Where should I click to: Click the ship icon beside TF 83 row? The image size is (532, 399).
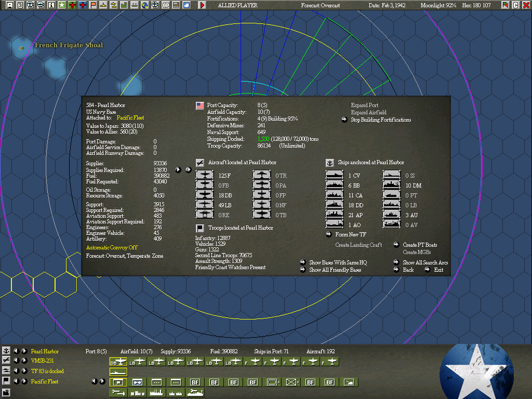6,370
